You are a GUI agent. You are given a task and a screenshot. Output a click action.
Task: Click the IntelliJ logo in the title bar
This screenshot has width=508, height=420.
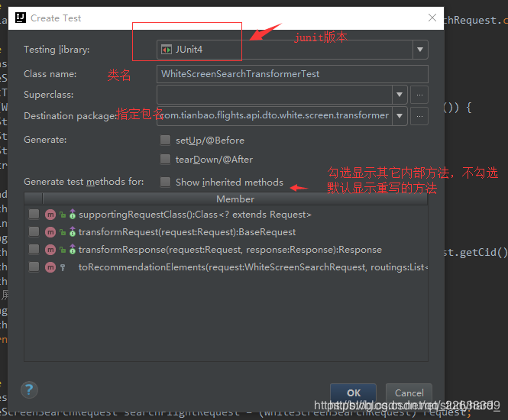click(x=21, y=18)
